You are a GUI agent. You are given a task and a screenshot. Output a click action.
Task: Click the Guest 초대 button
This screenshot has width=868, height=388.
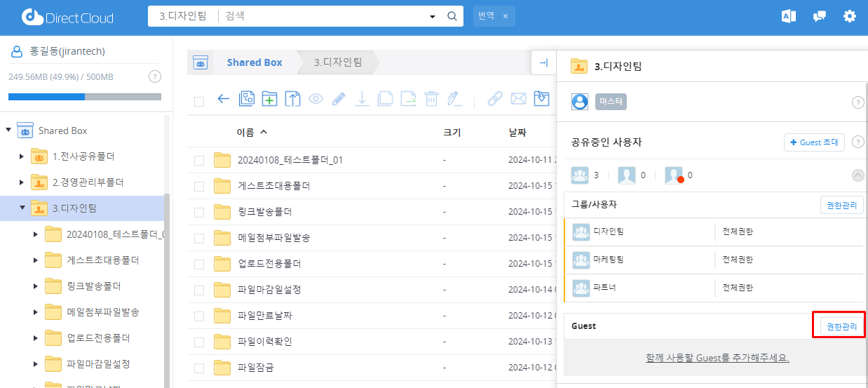(814, 142)
